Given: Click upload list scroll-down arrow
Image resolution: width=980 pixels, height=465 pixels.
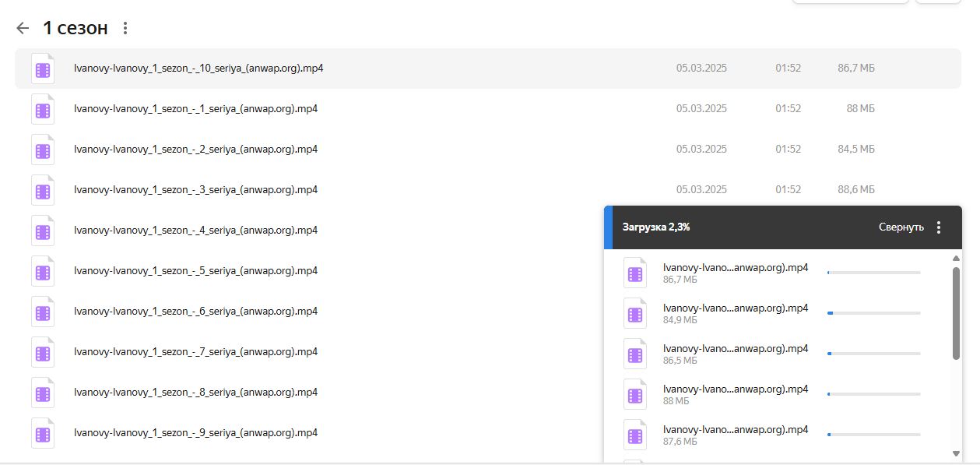Looking at the screenshot, I should [x=956, y=453].
